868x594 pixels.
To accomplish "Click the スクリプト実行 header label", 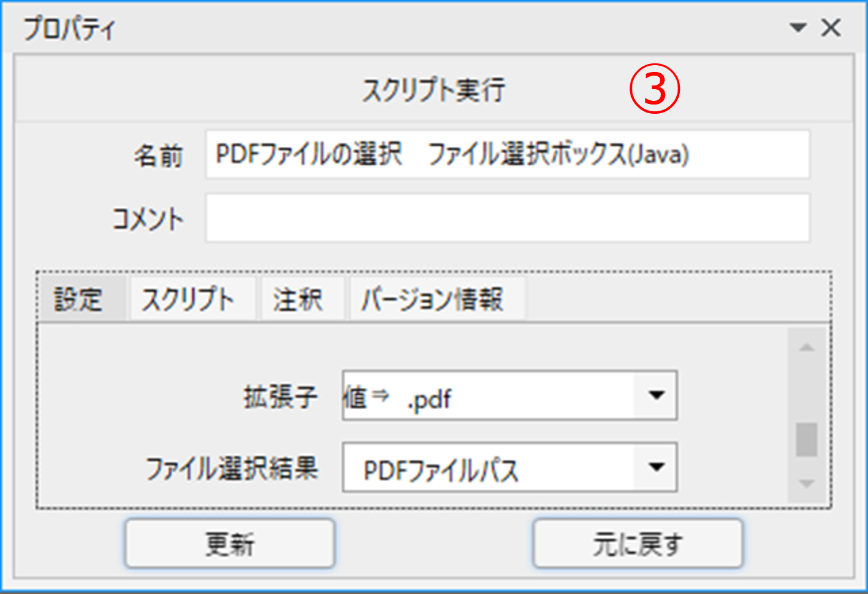I will [433, 90].
